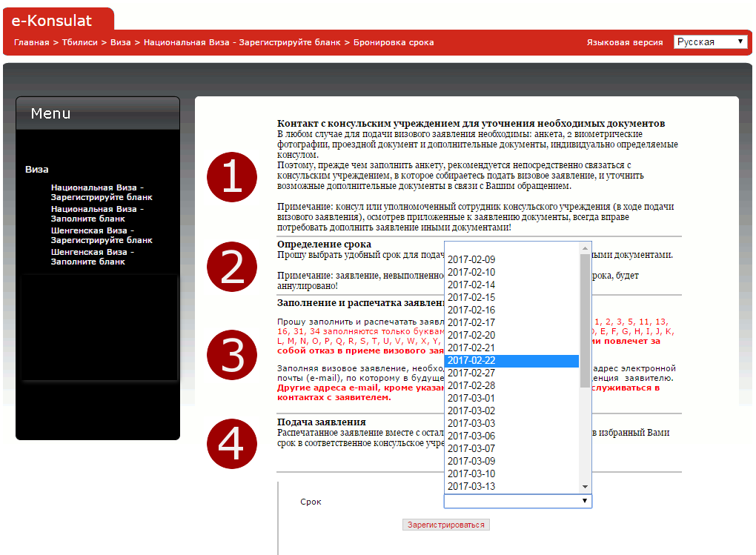Open Тбилиси breadcrumb link
The width and height of the screenshot is (756, 555).
click(79, 42)
